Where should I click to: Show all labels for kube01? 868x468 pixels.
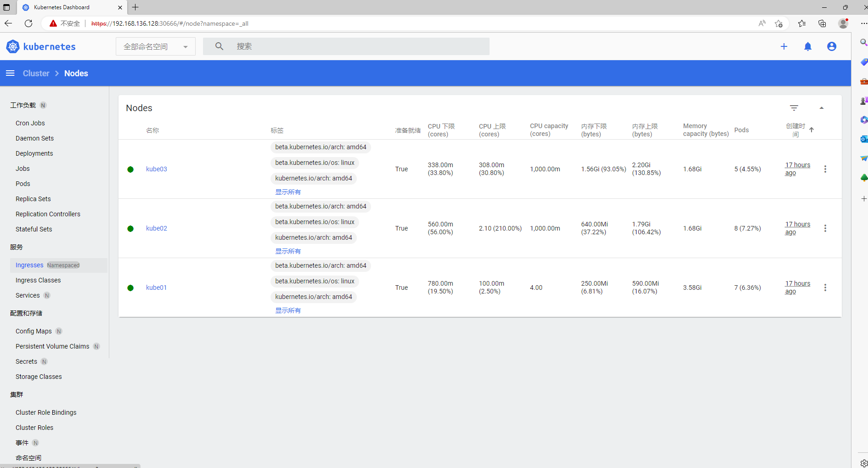coord(288,310)
